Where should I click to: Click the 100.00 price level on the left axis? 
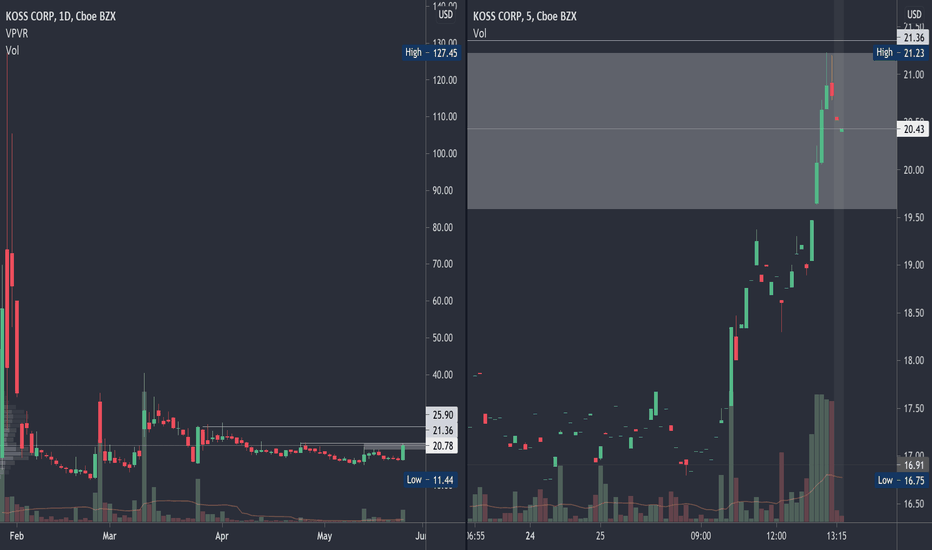[x=445, y=153]
